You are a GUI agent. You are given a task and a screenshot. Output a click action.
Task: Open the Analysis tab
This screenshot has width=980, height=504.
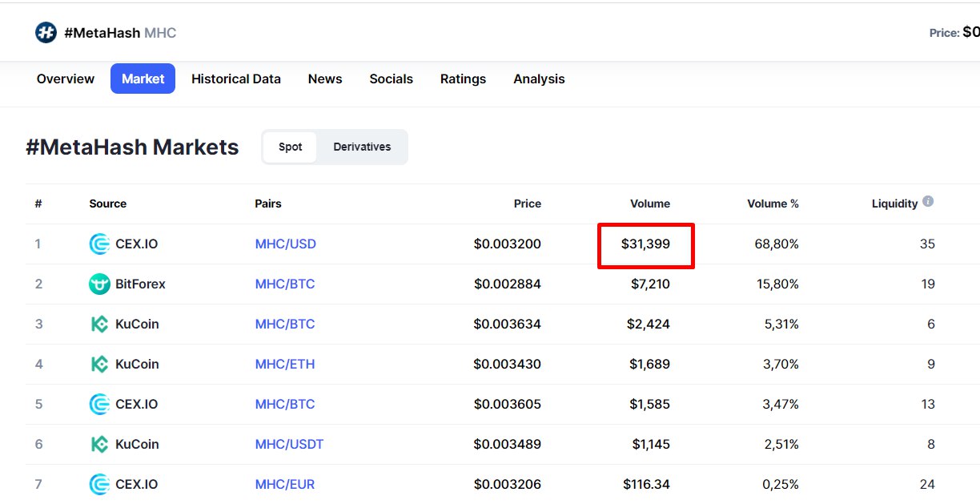540,79
